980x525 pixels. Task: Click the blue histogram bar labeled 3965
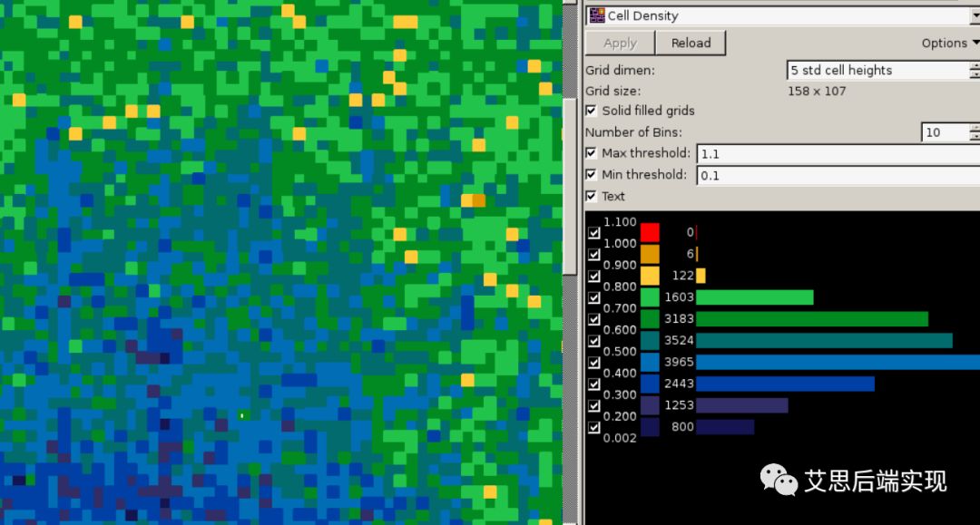[835, 362]
